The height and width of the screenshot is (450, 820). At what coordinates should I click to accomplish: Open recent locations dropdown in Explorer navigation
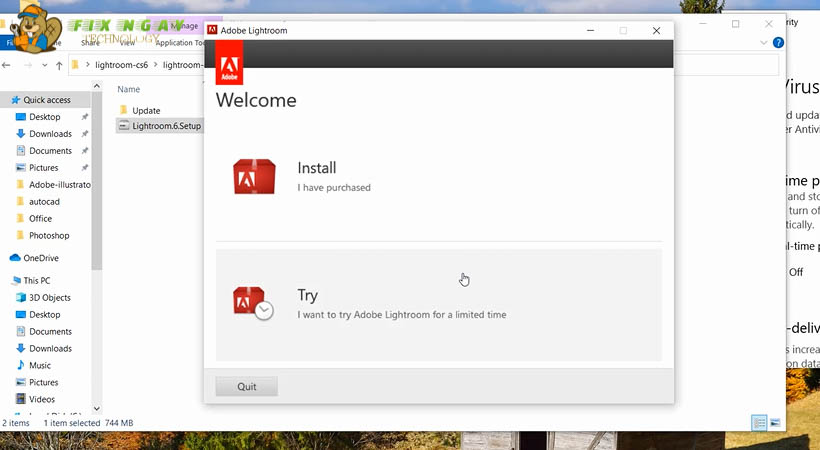click(x=42, y=65)
